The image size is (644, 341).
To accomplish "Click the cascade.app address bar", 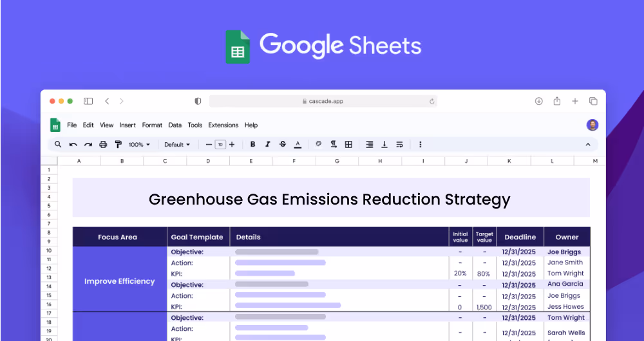I will click(323, 102).
